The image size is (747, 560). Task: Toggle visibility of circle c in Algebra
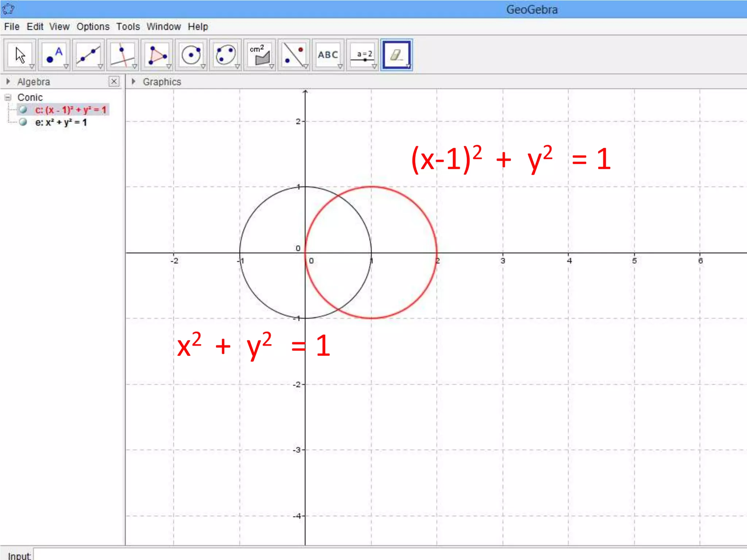23,110
